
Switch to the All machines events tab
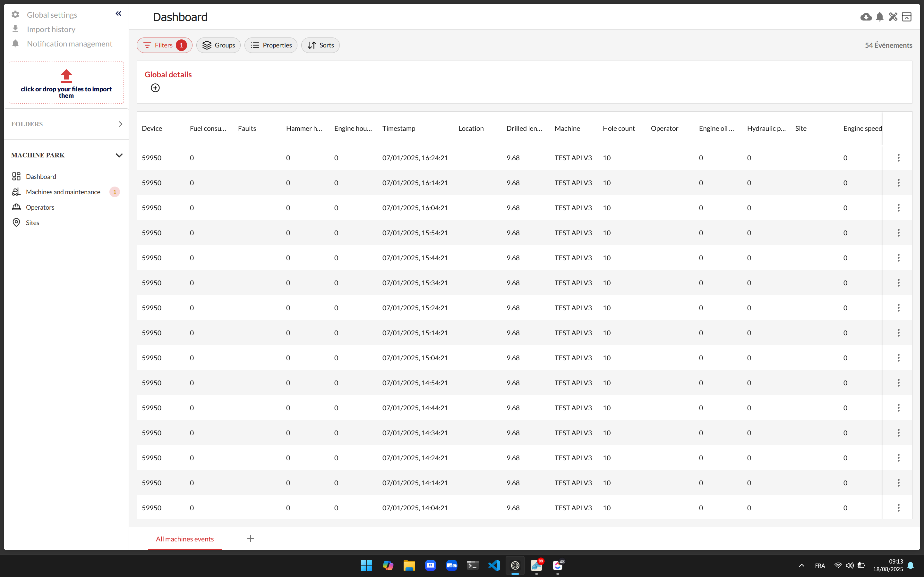(184, 539)
